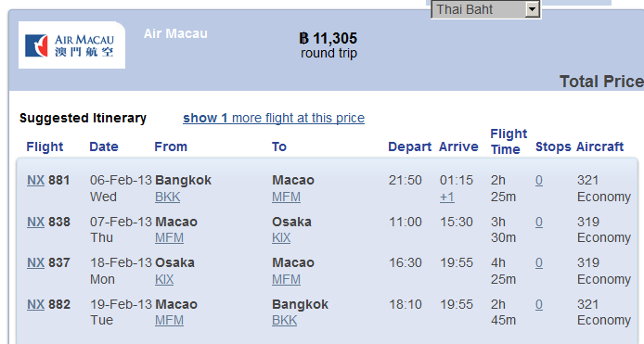Click stops count 0 for flight NX 881
644x344 pixels.
coord(539,180)
